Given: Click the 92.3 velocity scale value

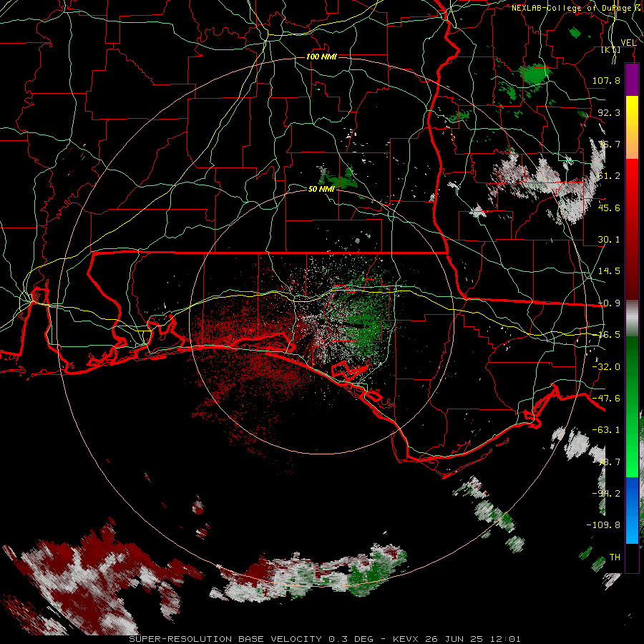Looking at the screenshot, I should [x=609, y=112].
